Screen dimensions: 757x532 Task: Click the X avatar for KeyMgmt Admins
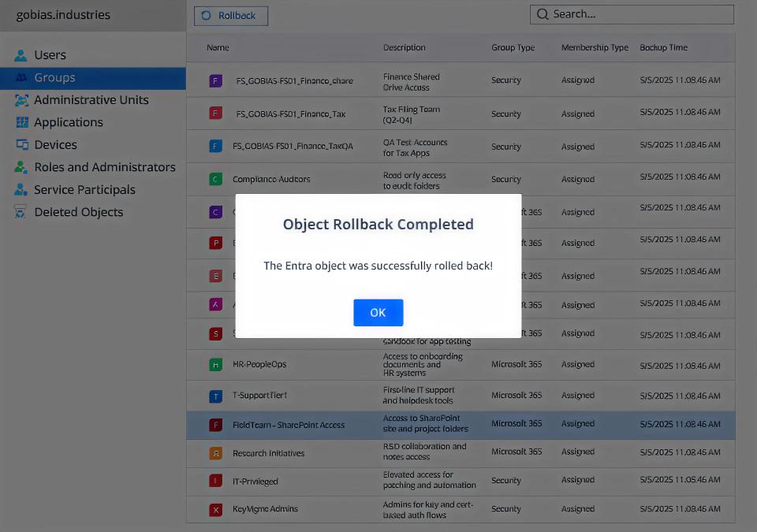tap(215, 509)
